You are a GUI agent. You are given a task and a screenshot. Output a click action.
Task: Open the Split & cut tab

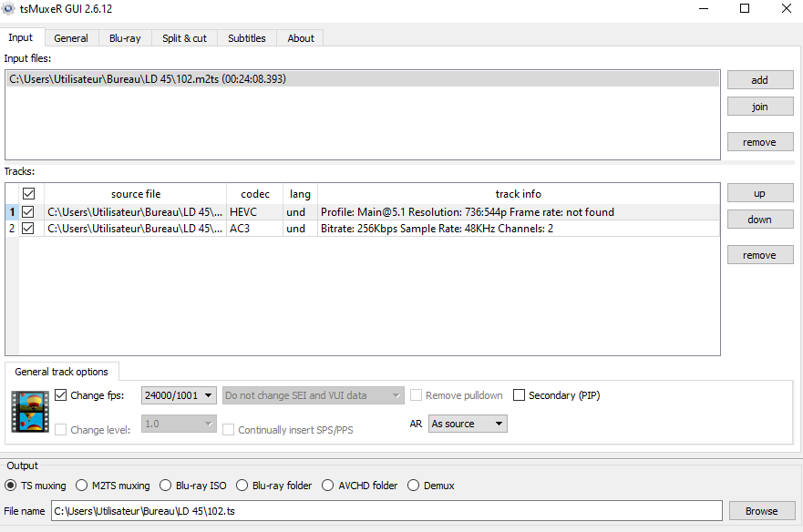(184, 38)
